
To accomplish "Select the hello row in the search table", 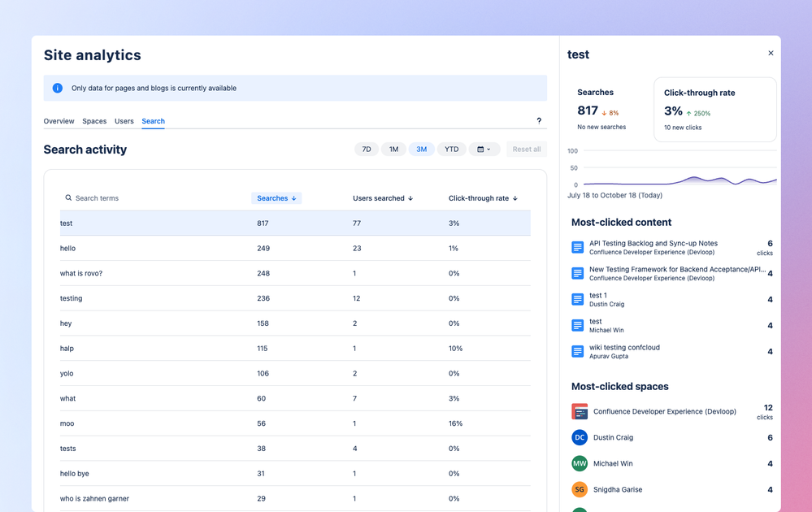I will [x=244, y=248].
